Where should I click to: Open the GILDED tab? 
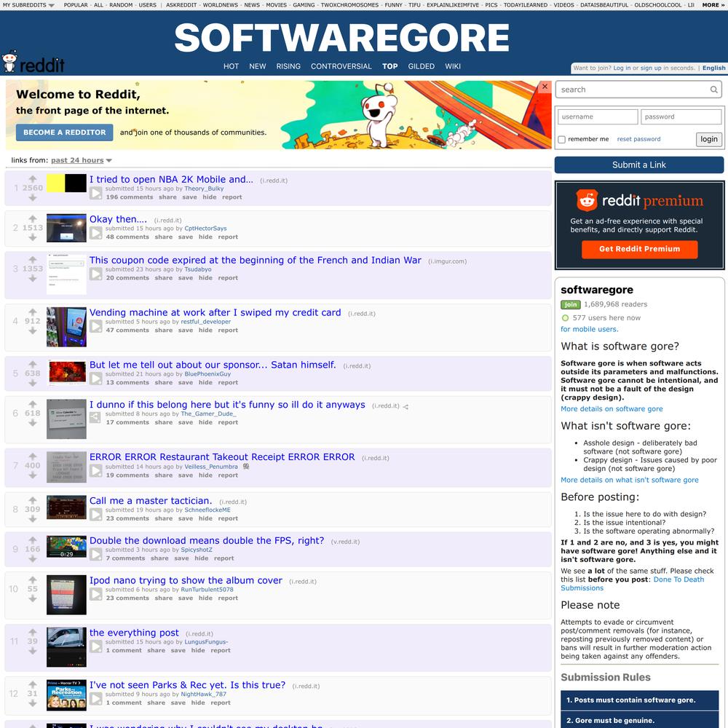421,66
